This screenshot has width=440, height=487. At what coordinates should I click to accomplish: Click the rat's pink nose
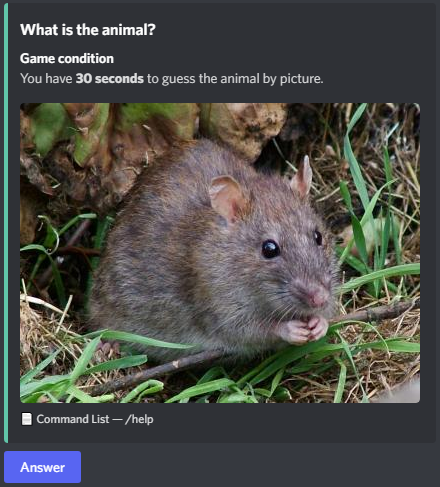pyautogui.click(x=315, y=297)
